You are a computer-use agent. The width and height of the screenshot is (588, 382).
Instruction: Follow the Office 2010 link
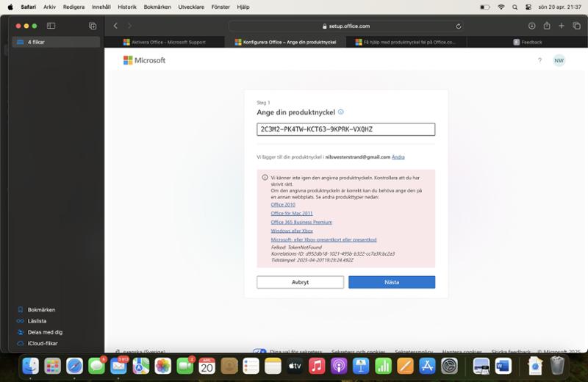[283, 205]
